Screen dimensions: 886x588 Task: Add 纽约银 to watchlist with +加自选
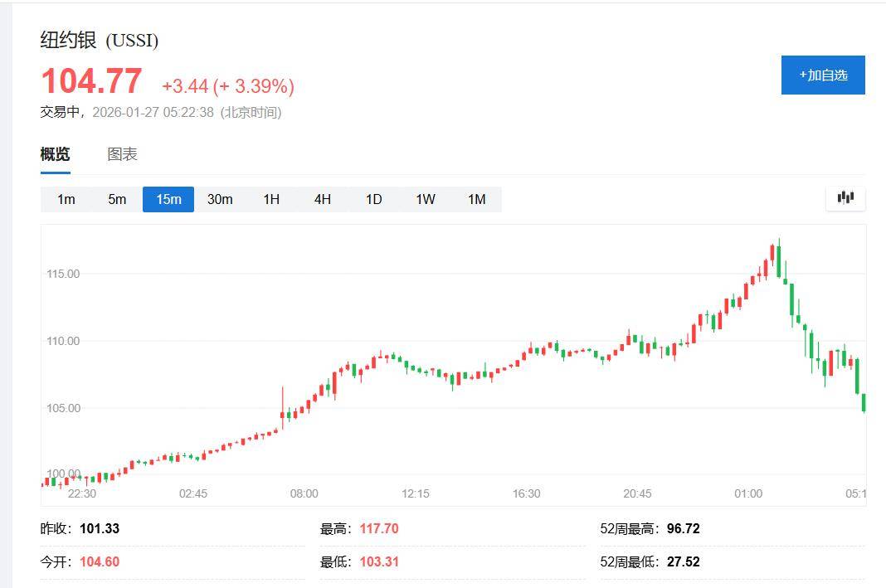823,75
